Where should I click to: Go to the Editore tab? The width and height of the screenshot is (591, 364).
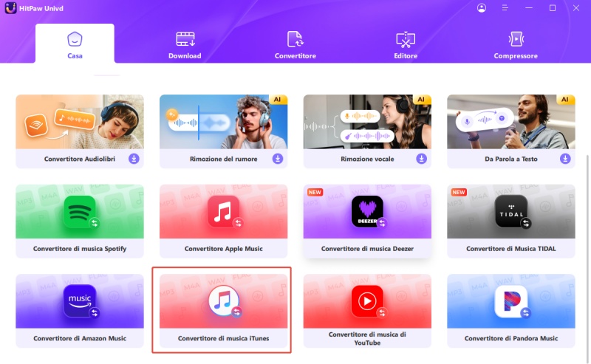click(406, 45)
